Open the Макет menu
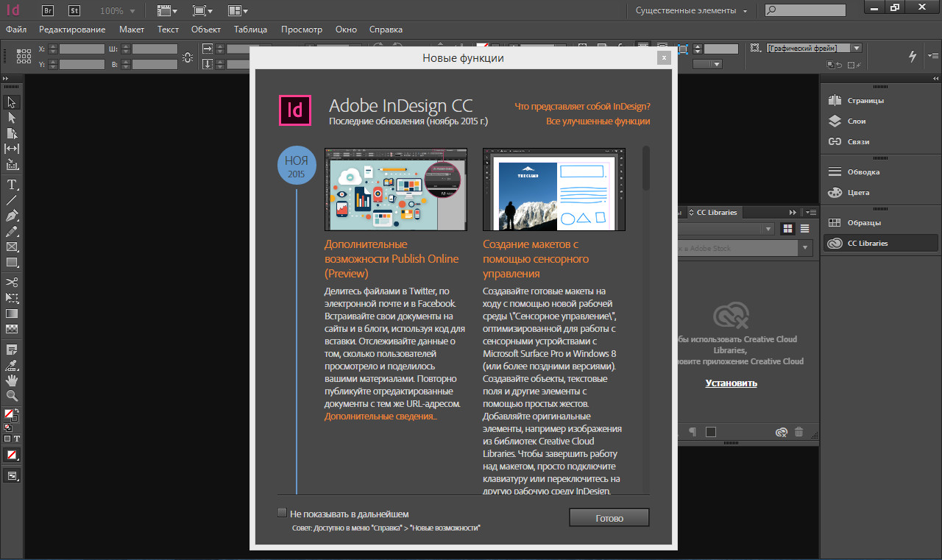 (132, 29)
